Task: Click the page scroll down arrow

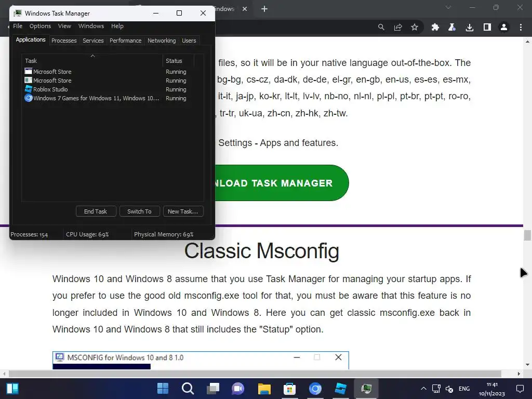Action: point(527,365)
